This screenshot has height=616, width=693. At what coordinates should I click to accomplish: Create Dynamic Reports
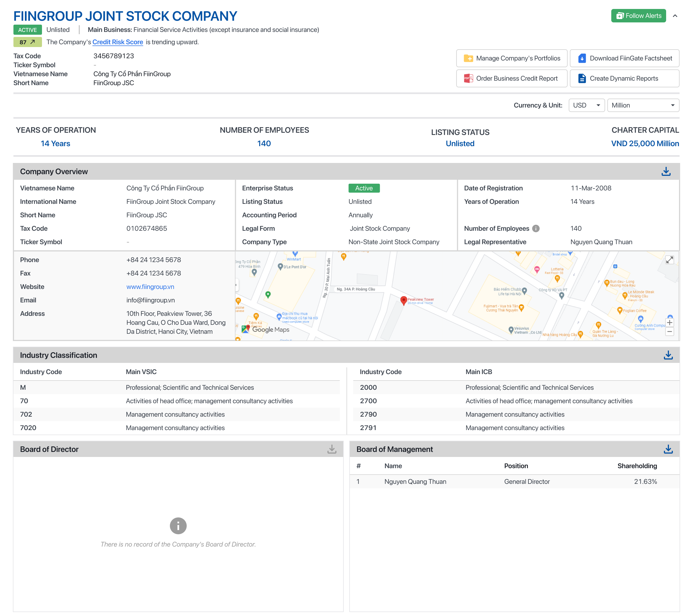pyautogui.click(x=624, y=78)
